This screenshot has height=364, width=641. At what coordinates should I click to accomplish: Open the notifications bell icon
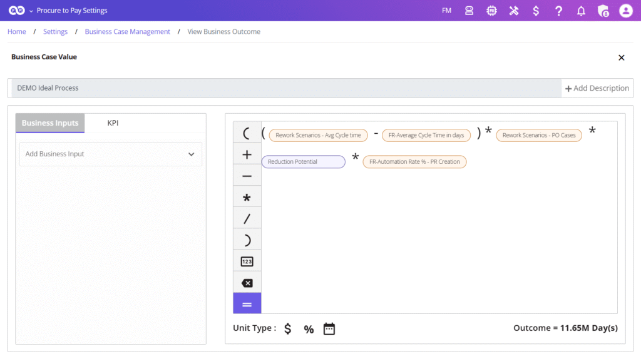581,11
